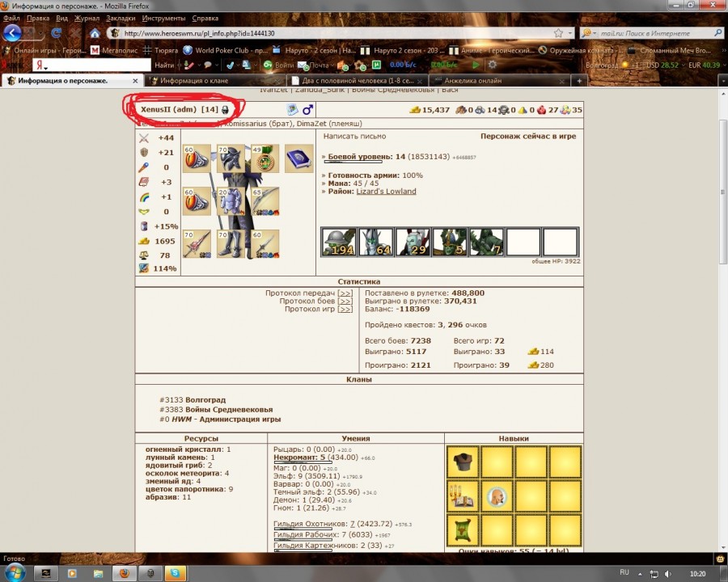Open Мегаполис bookmark
The width and height of the screenshot is (728, 582).
coord(114,50)
